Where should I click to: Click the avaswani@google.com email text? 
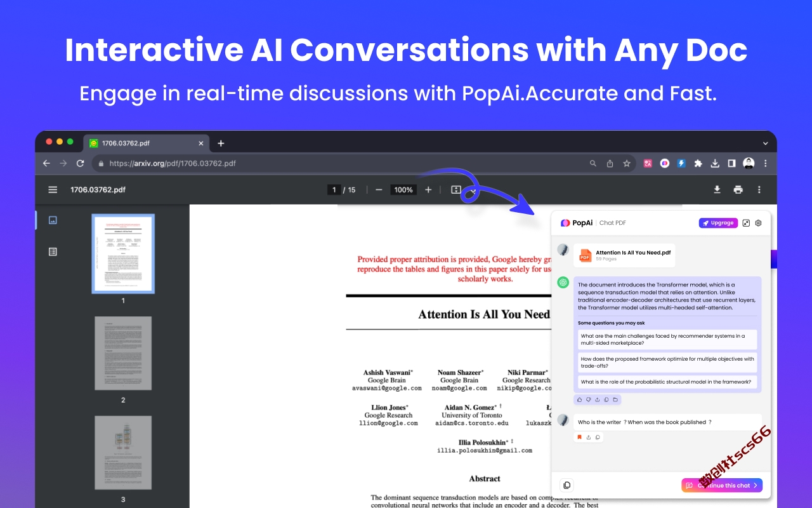click(x=387, y=388)
